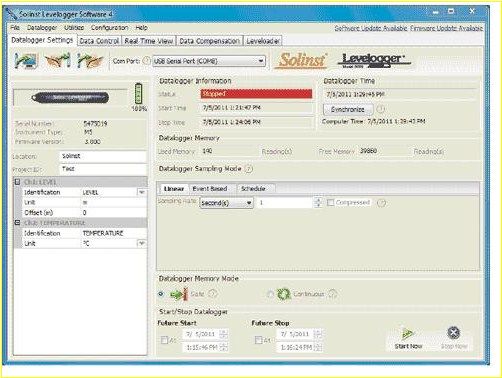Click the Future Stop time stepper
Screen dimensions: 502x378
point(318,347)
